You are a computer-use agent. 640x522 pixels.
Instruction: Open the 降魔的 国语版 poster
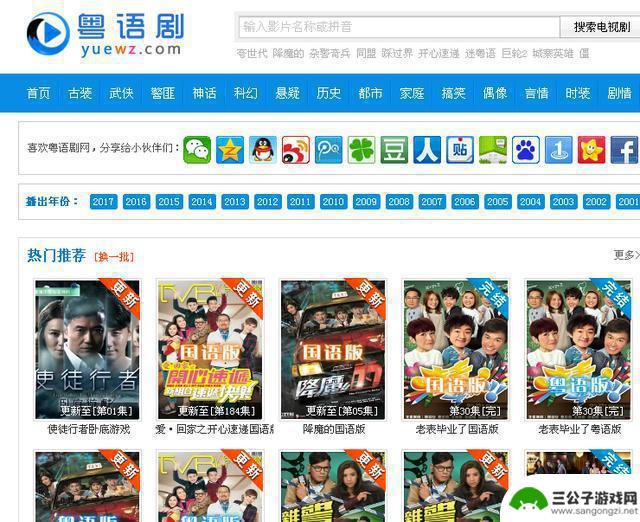[333, 350]
